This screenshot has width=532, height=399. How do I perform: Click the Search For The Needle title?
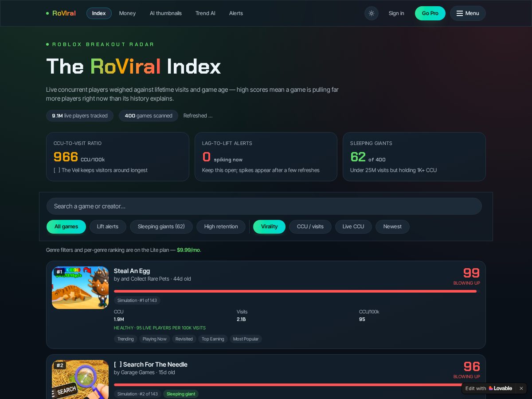pos(151,364)
